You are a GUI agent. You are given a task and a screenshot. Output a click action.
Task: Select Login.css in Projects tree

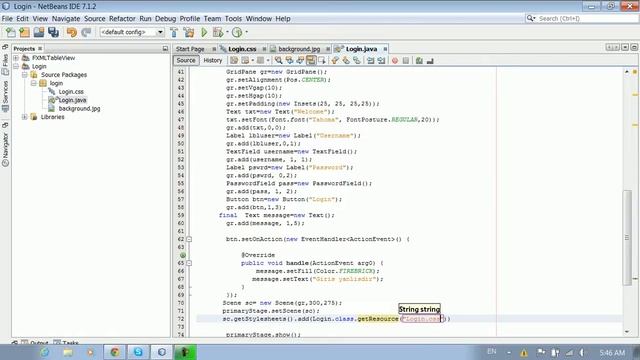[71, 92]
